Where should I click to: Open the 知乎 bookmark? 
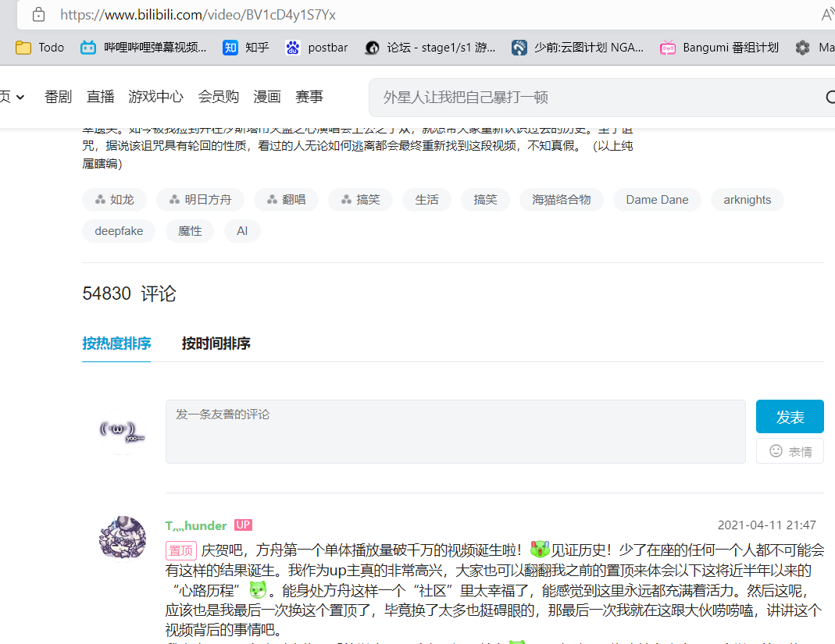pyautogui.click(x=245, y=48)
